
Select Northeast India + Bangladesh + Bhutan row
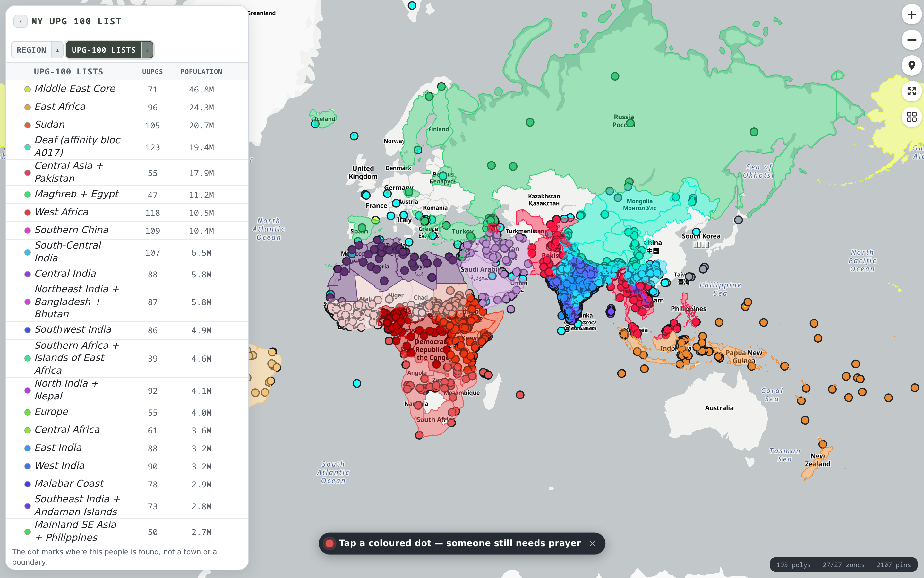[x=127, y=302]
